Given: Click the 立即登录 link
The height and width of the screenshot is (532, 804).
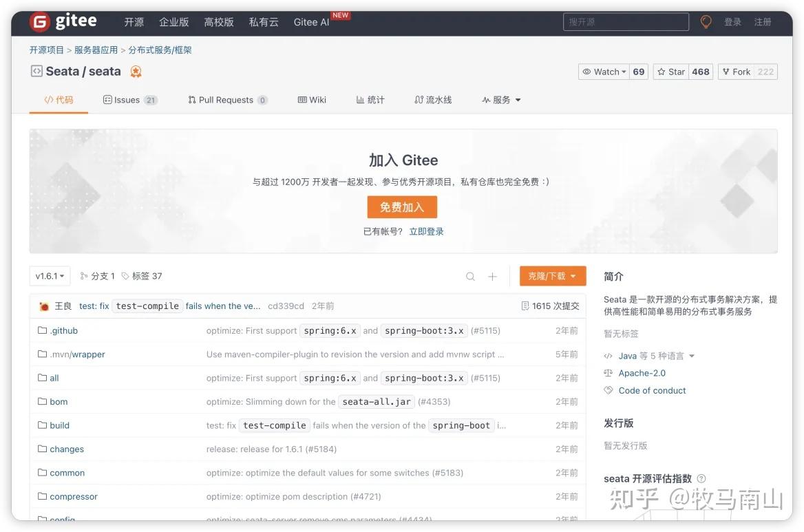Looking at the screenshot, I should click(426, 232).
